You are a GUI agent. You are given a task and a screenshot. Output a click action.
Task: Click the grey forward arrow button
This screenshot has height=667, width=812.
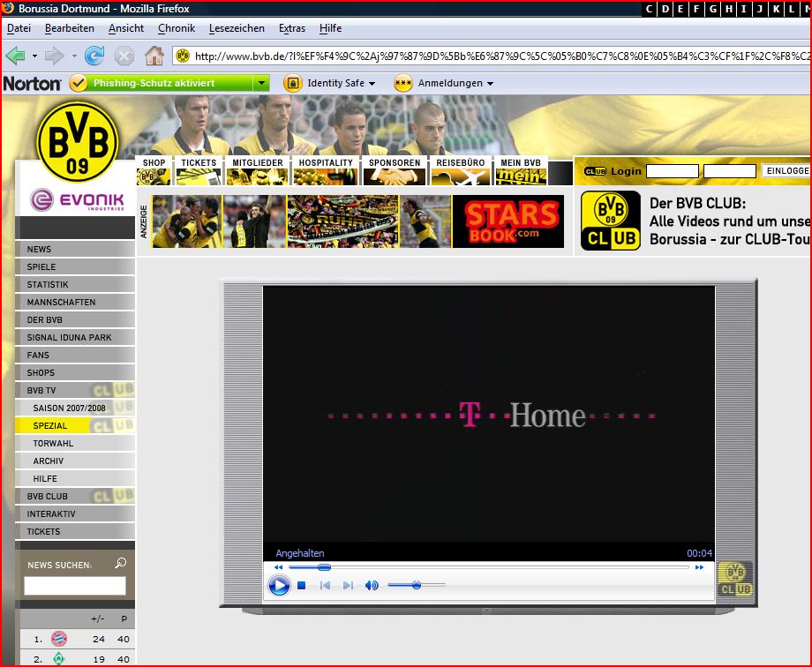coord(55,56)
